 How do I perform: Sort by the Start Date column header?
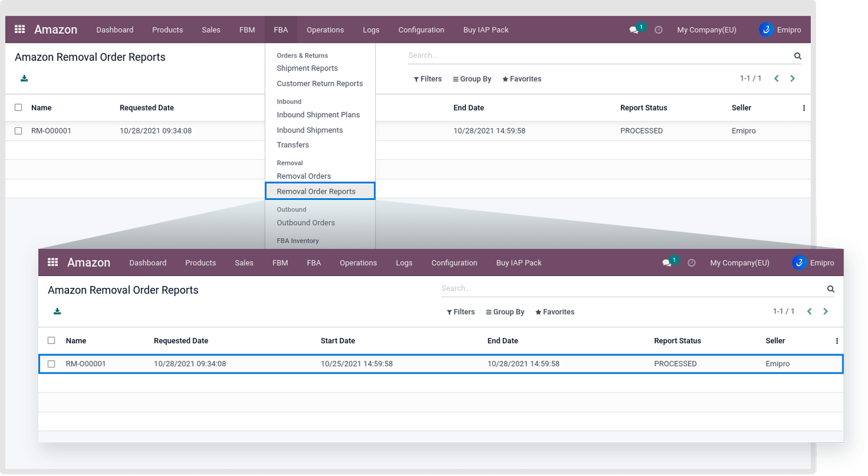(337, 341)
